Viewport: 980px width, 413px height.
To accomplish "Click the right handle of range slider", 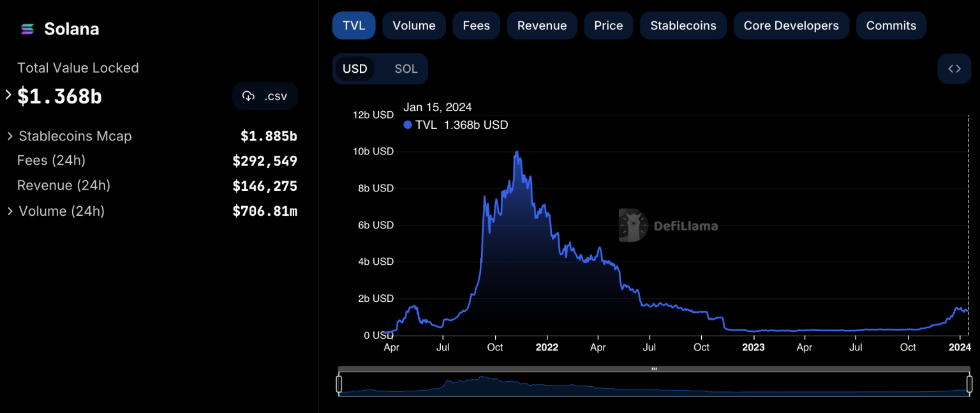I will [x=969, y=384].
